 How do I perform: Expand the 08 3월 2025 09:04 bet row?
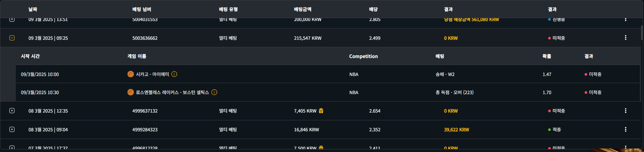pos(12,129)
